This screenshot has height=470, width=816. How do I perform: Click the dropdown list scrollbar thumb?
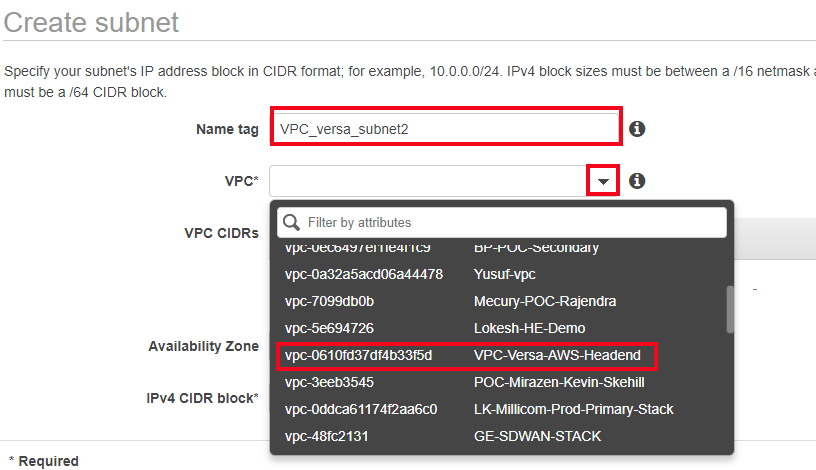pos(730,309)
